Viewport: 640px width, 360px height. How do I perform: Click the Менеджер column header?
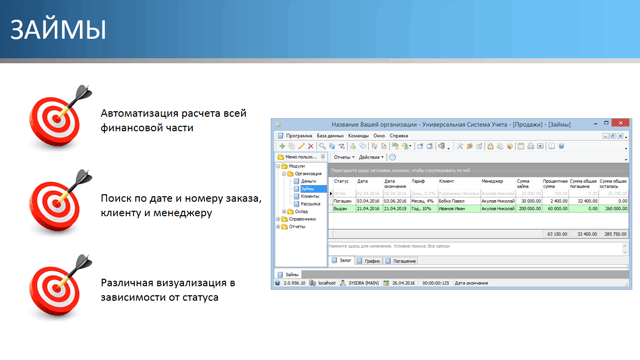tap(498, 183)
